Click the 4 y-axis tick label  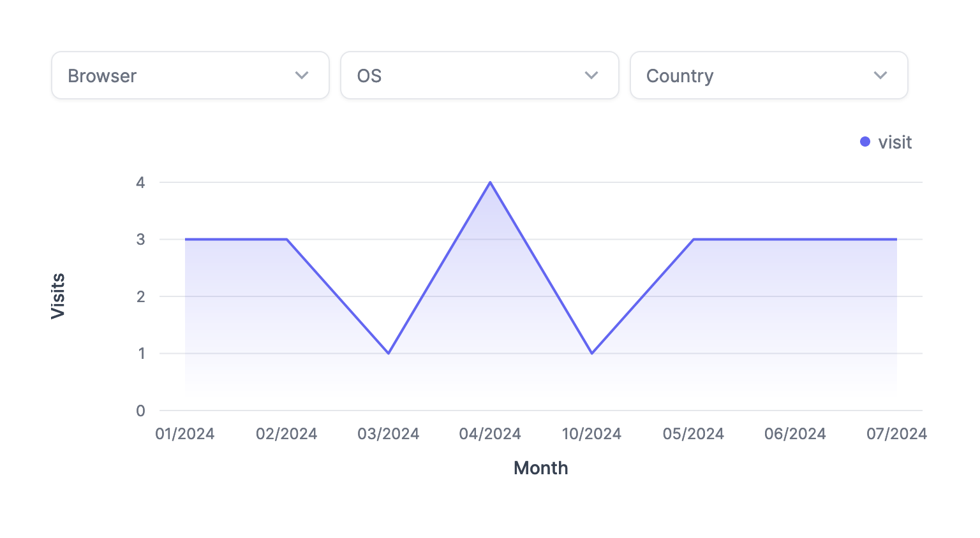pos(140,183)
